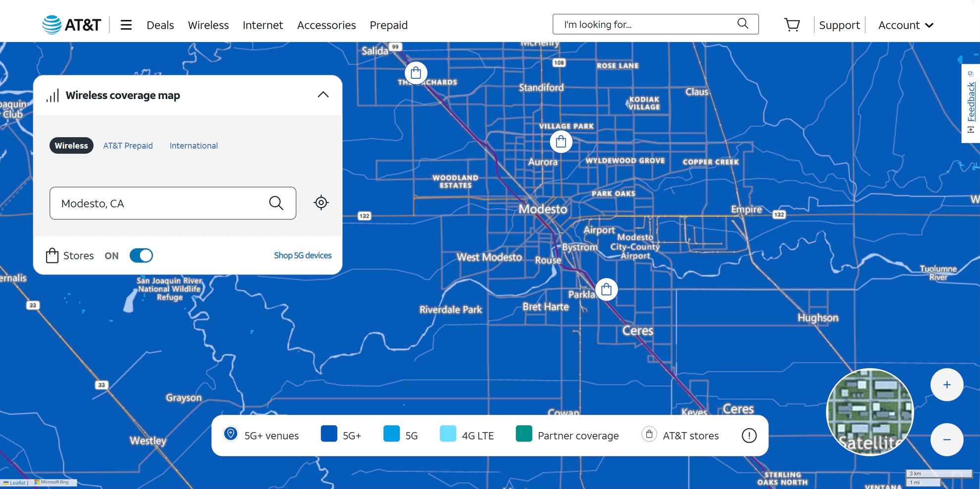Screen dimensions: 980x489
Task: Click the highway 108 shield marker
Action: (x=559, y=63)
